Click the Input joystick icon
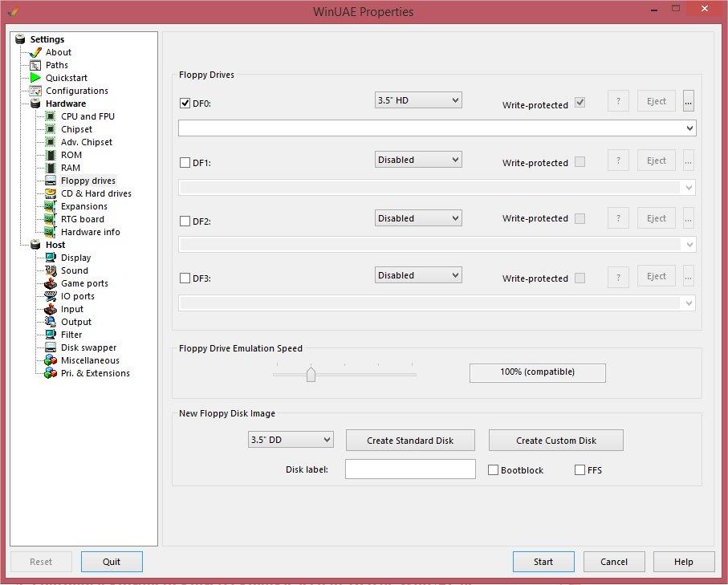 click(50, 309)
